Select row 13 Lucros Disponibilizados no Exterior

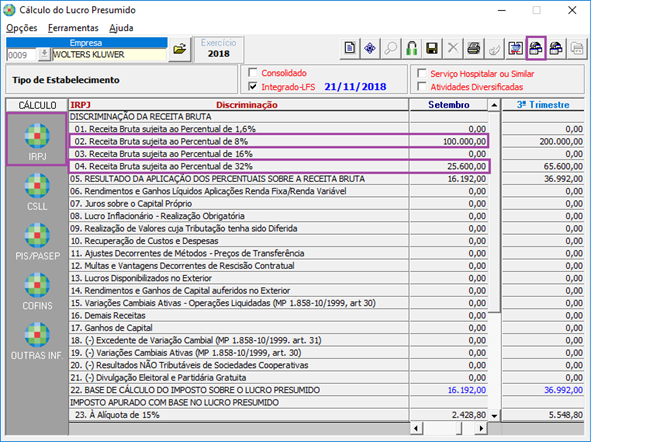[x=238, y=278]
